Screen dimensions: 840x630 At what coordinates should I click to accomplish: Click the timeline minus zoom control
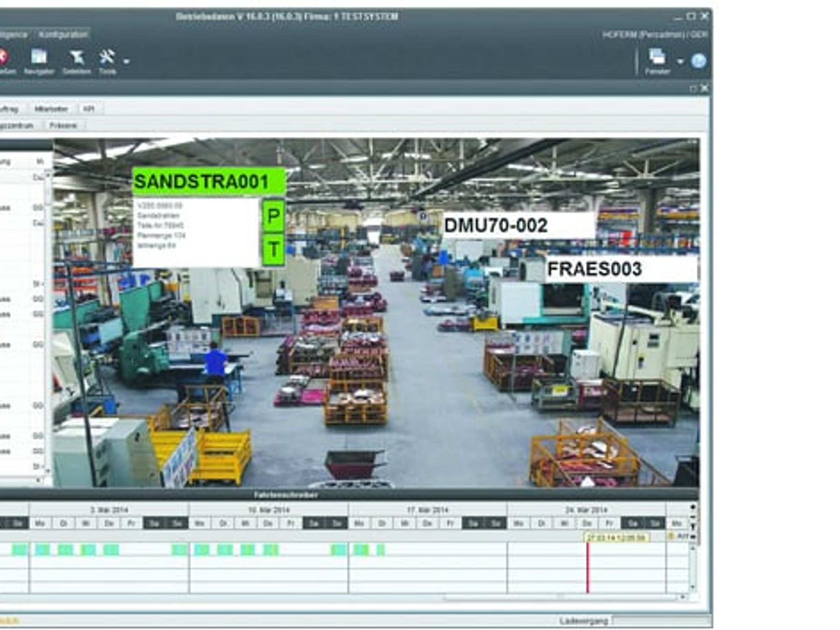point(693,517)
